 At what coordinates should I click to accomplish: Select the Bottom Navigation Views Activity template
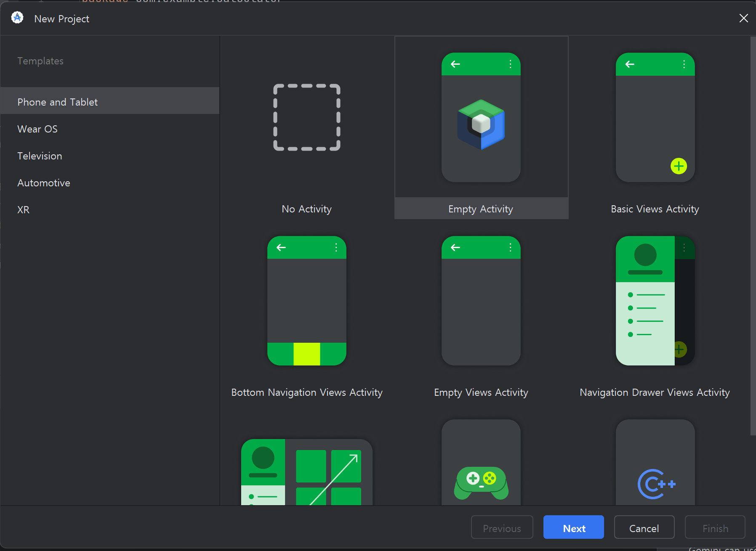(x=307, y=301)
